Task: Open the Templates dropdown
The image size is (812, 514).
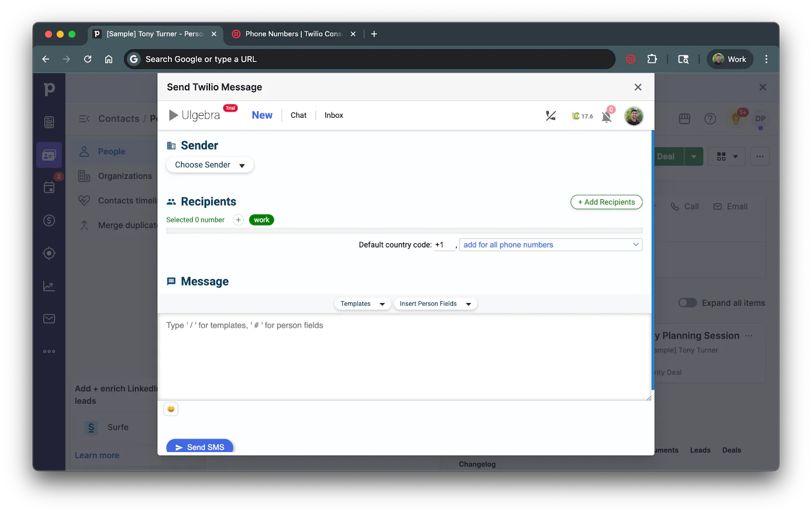Action: pyautogui.click(x=361, y=303)
